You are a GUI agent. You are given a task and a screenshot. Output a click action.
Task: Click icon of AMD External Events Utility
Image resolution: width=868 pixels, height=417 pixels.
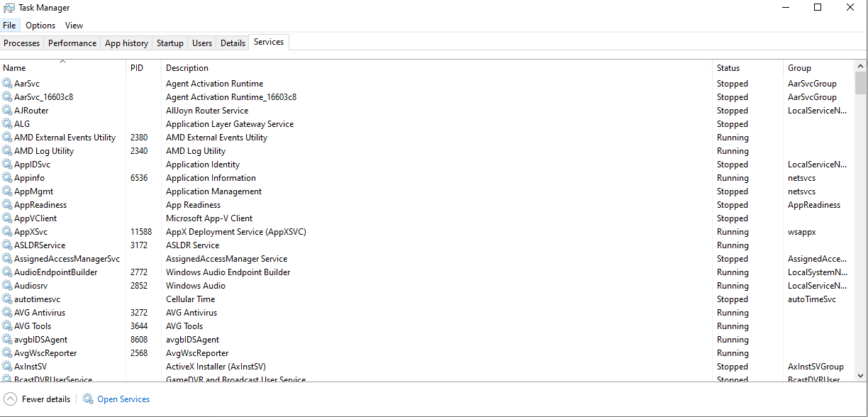click(7, 138)
